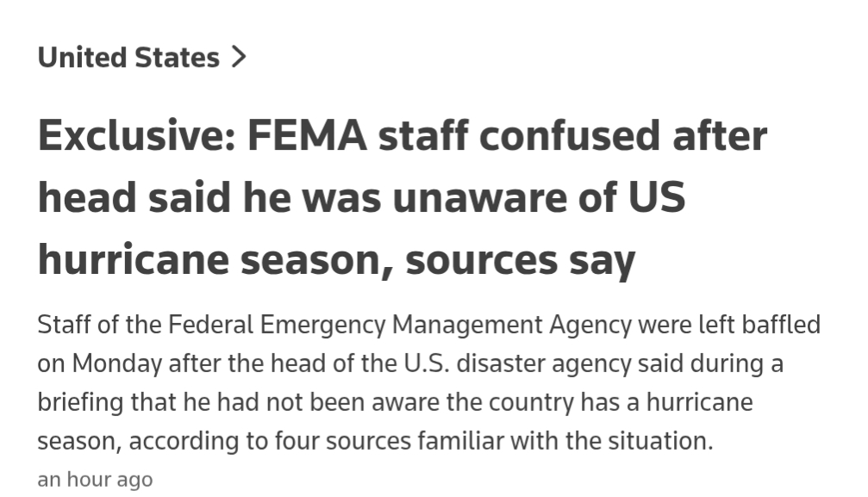
Task: Click the headline word head on line two
Action: [85, 198]
